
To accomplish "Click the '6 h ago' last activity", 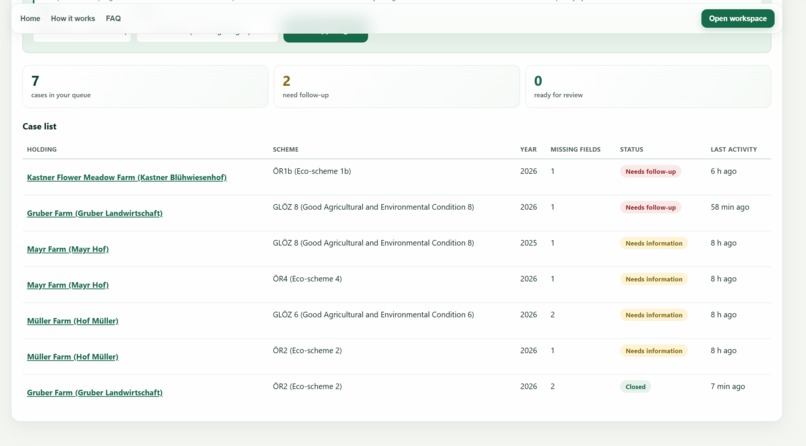I will 723,171.
